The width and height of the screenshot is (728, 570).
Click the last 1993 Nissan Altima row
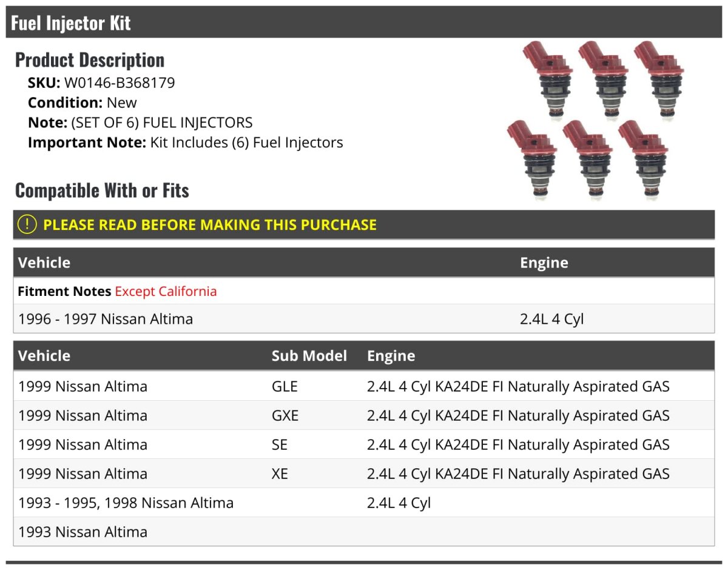[364, 532]
